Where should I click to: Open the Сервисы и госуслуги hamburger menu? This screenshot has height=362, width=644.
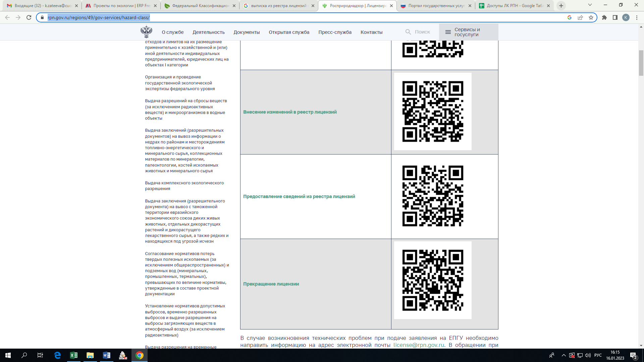tap(468, 32)
